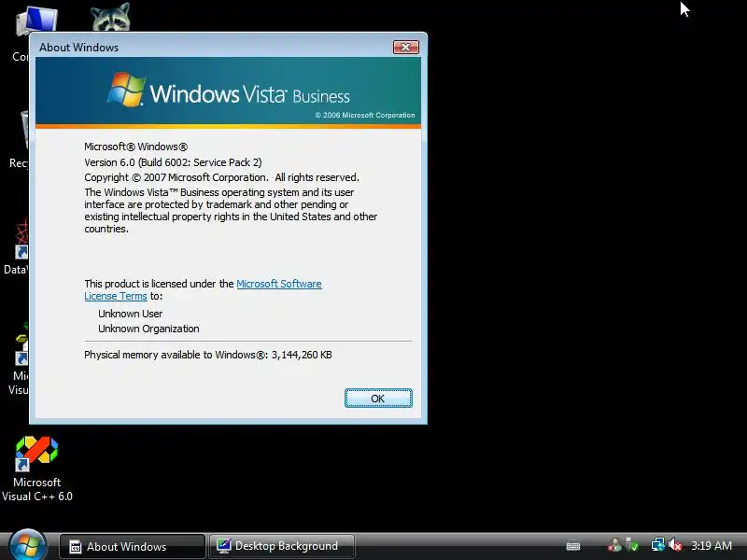Close the About Windows dialog
The width and height of the screenshot is (747, 560).
[405, 47]
